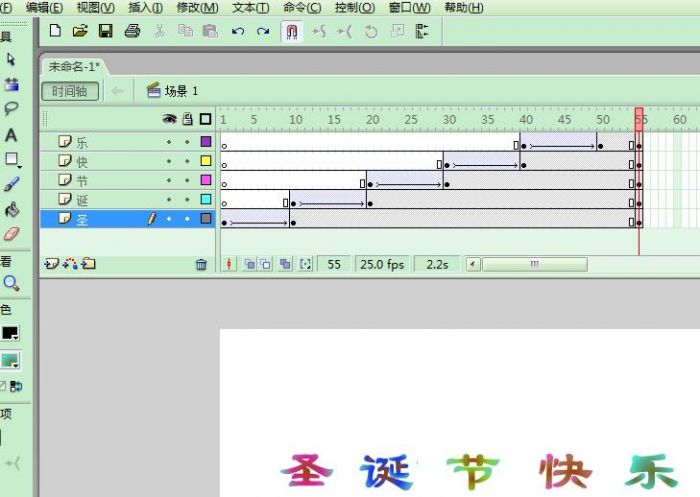Click the Print icon

click(x=132, y=31)
